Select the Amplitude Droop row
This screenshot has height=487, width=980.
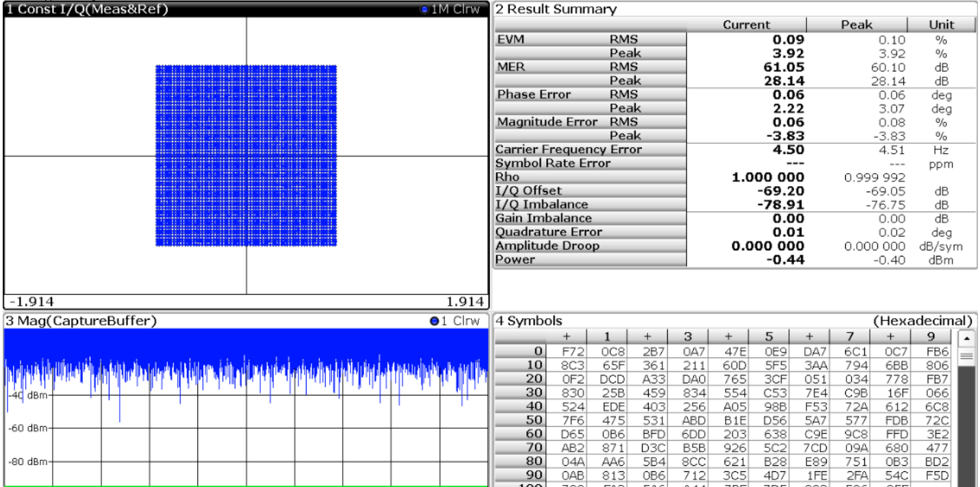(x=735, y=246)
